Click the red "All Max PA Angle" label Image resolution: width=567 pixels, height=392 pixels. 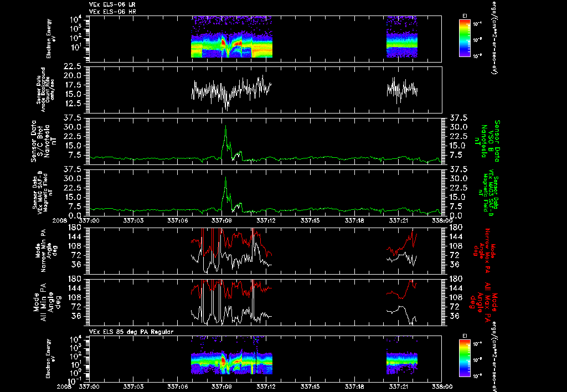484,302
